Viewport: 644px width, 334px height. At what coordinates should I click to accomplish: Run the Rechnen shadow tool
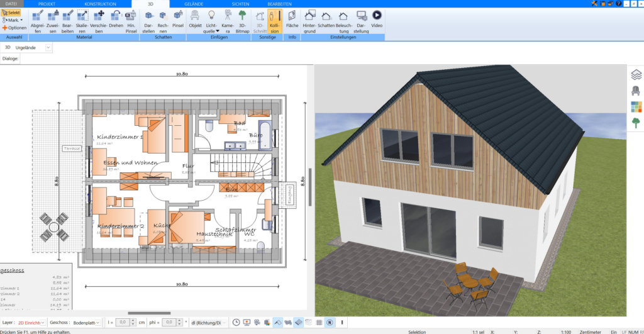tap(163, 22)
